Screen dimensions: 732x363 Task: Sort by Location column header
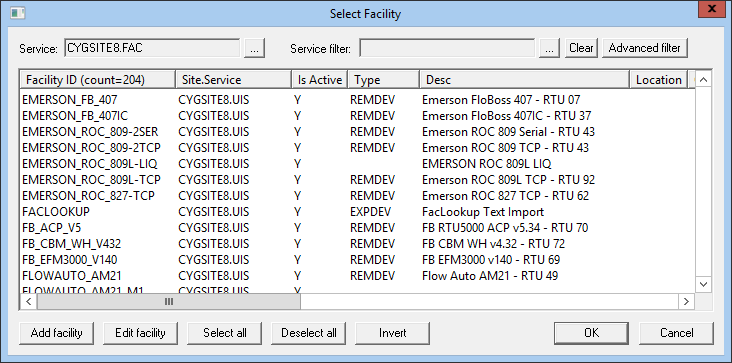[x=658, y=80]
